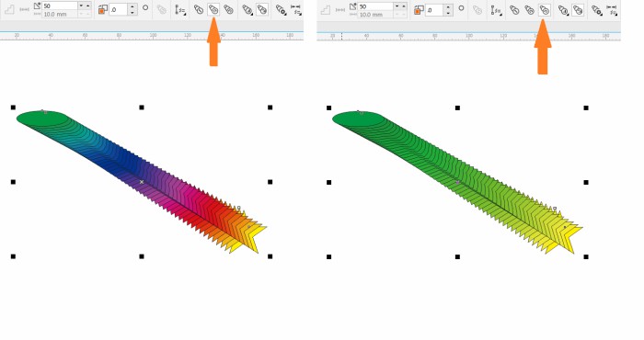
Task: Toggle Accelerate sizing above the green blend
Action: 578,9
